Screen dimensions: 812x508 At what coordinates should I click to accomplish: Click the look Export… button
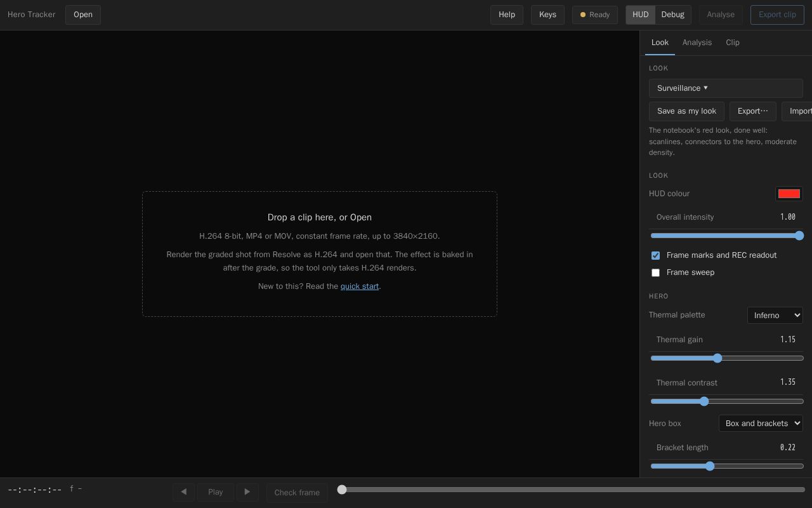pyautogui.click(x=753, y=111)
